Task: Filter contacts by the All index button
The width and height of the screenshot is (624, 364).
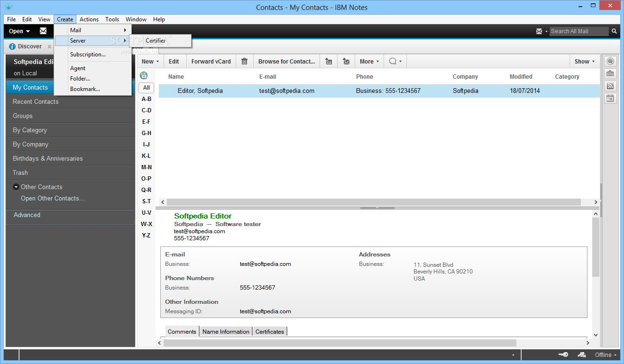Action: 147,88
